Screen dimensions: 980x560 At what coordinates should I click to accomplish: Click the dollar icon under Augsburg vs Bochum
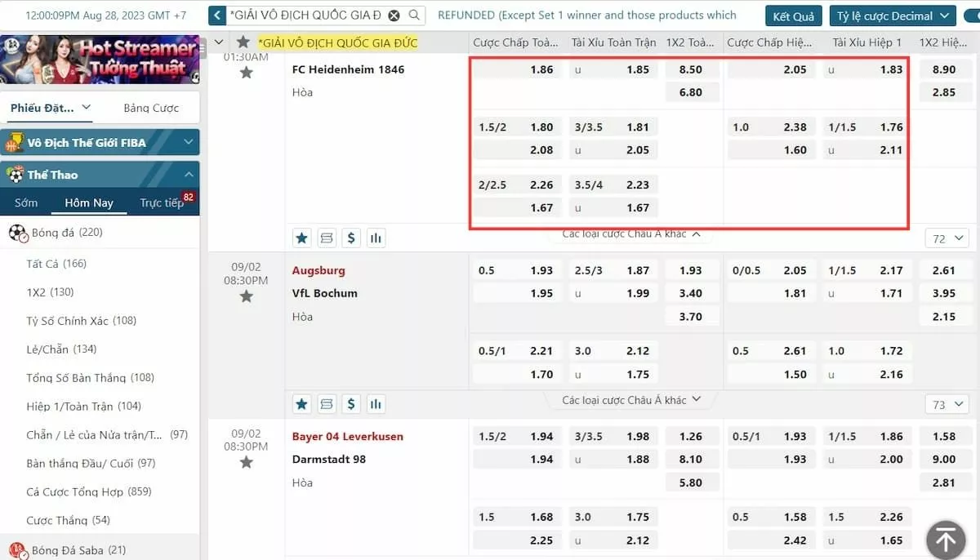click(x=351, y=403)
